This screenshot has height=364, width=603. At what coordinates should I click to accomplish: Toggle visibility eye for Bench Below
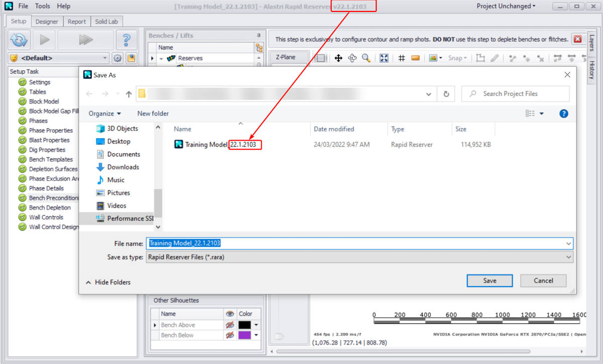(230, 335)
